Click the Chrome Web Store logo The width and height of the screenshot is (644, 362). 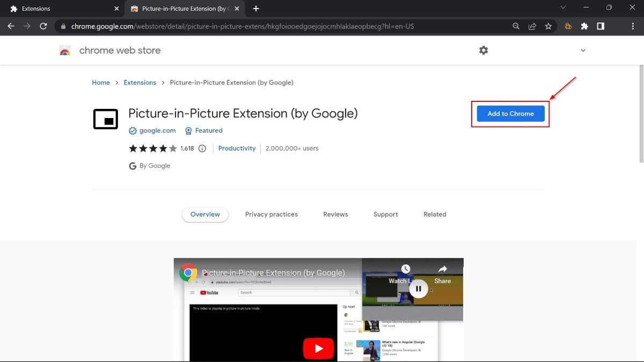(65, 50)
